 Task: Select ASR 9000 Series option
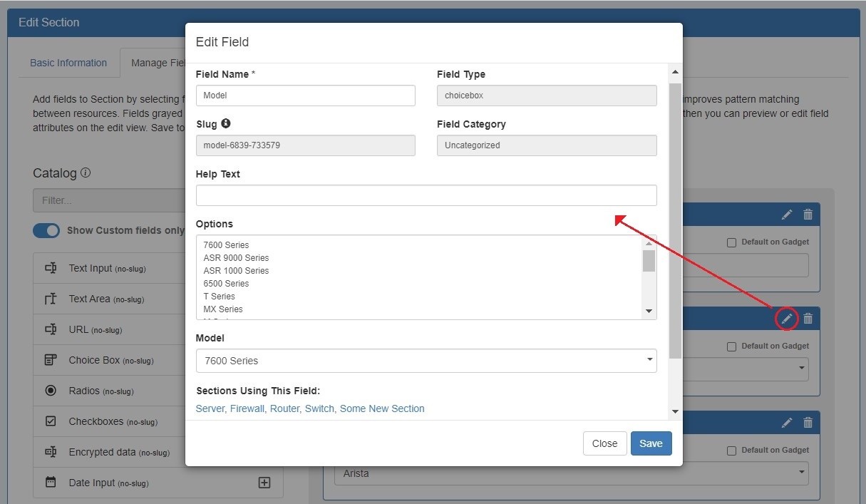coord(236,258)
